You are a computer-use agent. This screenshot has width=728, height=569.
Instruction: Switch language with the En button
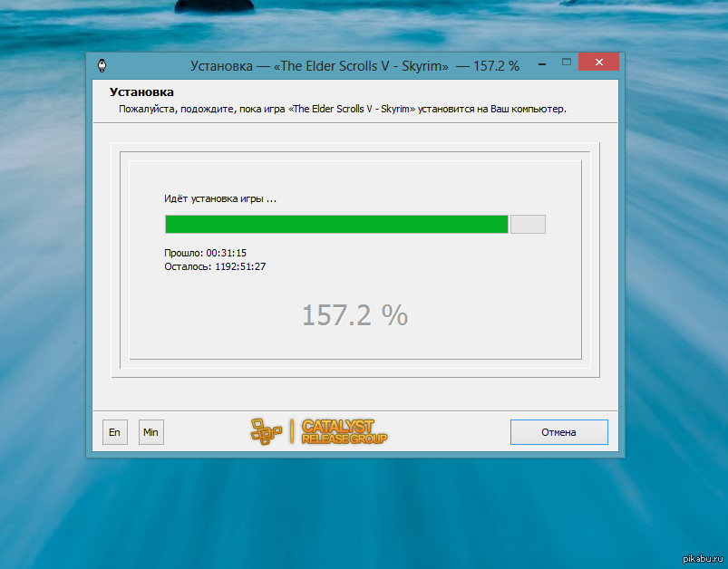pos(114,432)
